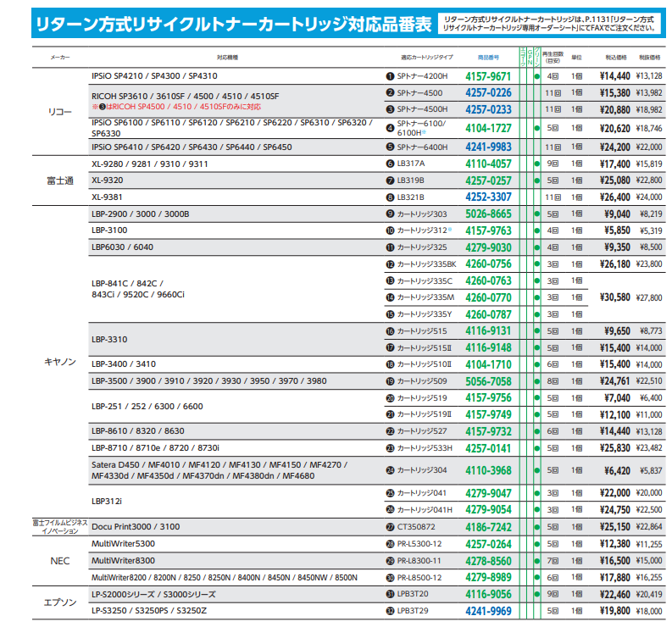Select product number 4257-0257
The height and width of the screenshot is (627, 672).
[x=488, y=180]
